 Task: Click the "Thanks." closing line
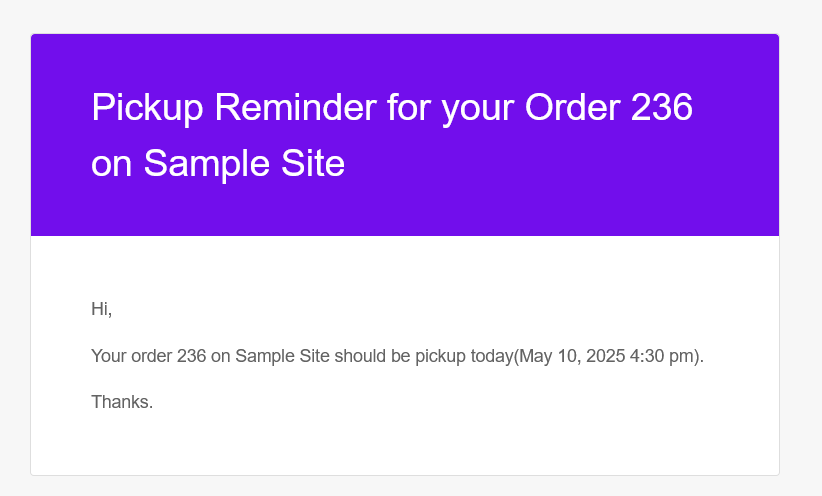122,402
